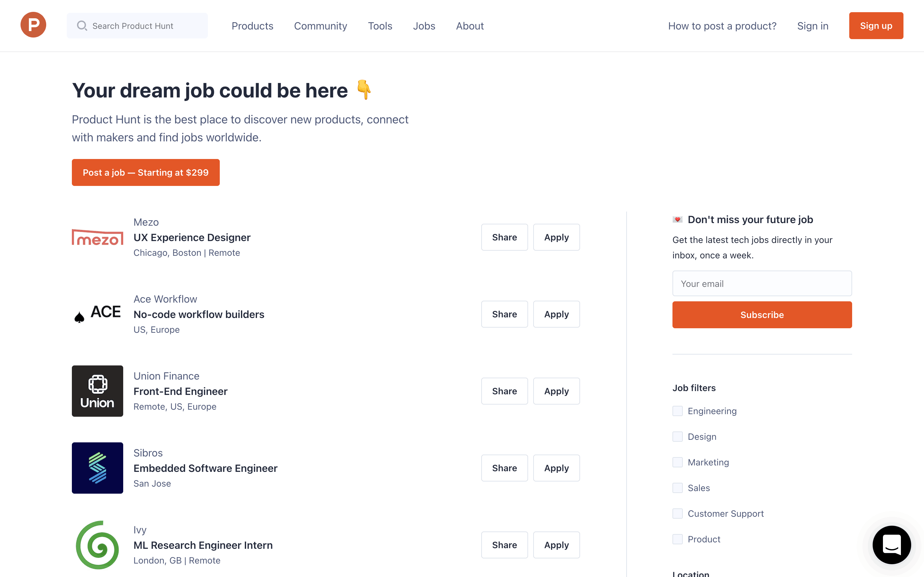
Task: Open the Products navigation menu
Action: click(252, 26)
